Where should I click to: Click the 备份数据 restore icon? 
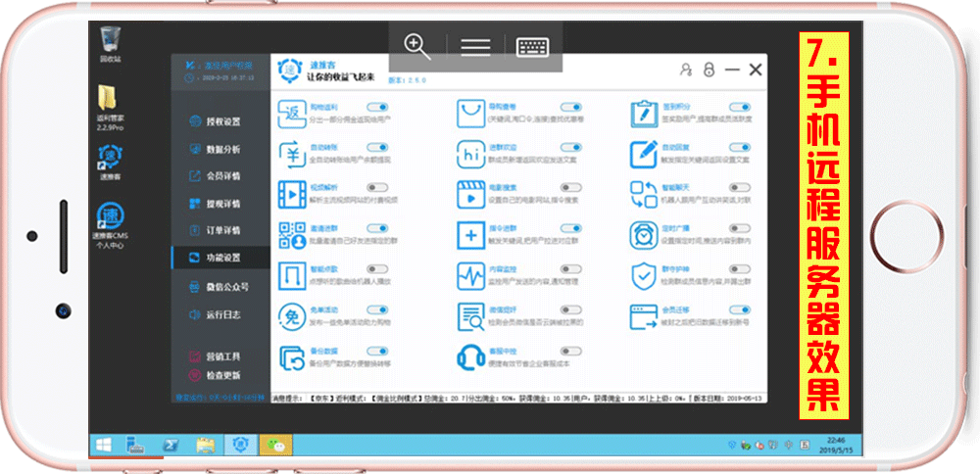(x=291, y=357)
